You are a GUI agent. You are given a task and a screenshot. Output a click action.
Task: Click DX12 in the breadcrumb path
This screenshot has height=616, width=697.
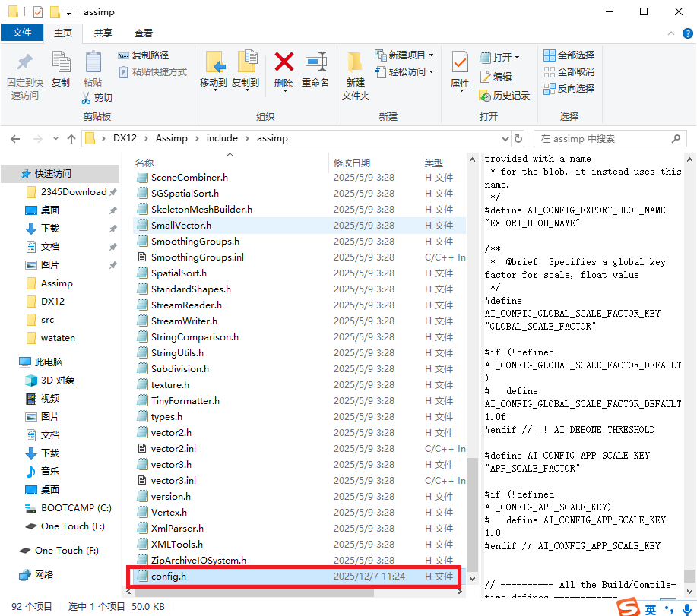tap(125, 138)
